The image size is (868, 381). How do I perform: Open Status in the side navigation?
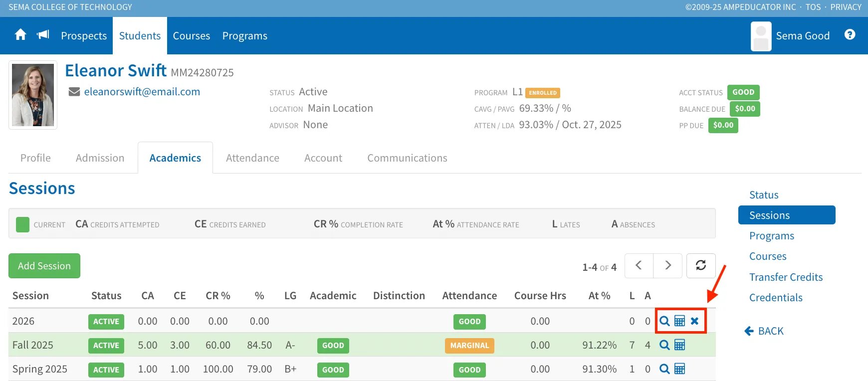point(764,195)
